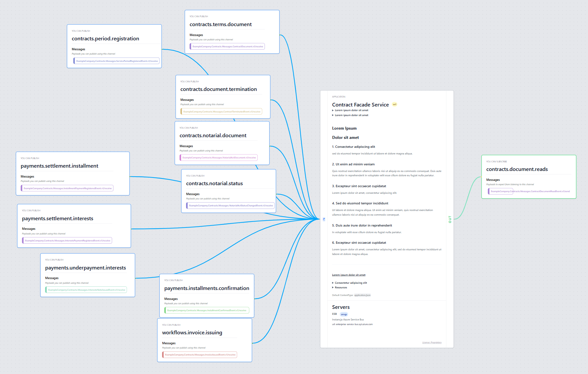
Task: Click the v1 version badge
Action: click(x=395, y=104)
